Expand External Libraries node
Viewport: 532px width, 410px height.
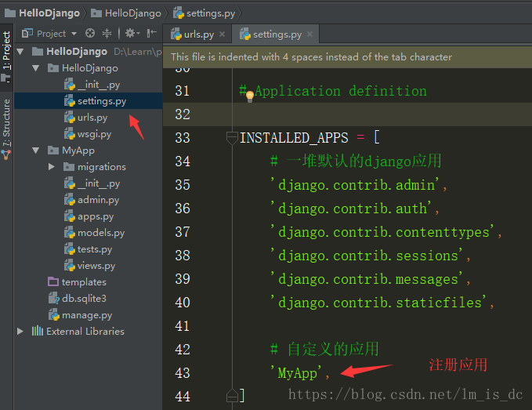(x=20, y=332)
